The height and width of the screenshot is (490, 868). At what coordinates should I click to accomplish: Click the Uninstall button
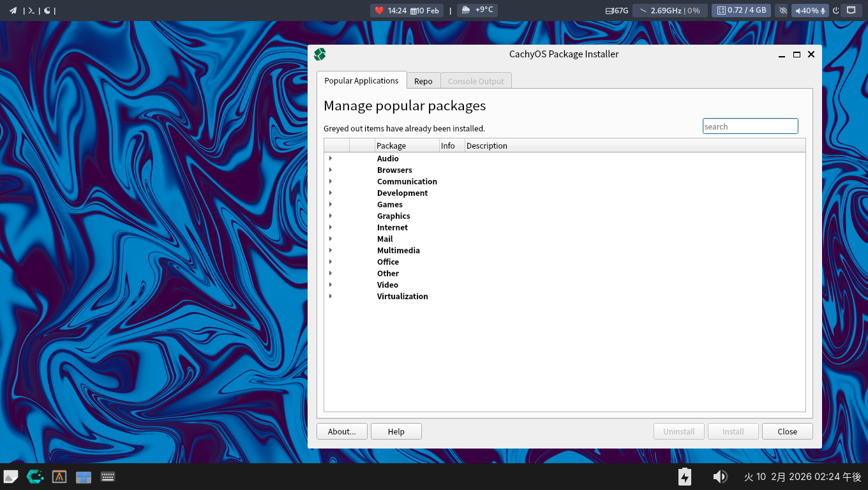(x=679, y=431)
